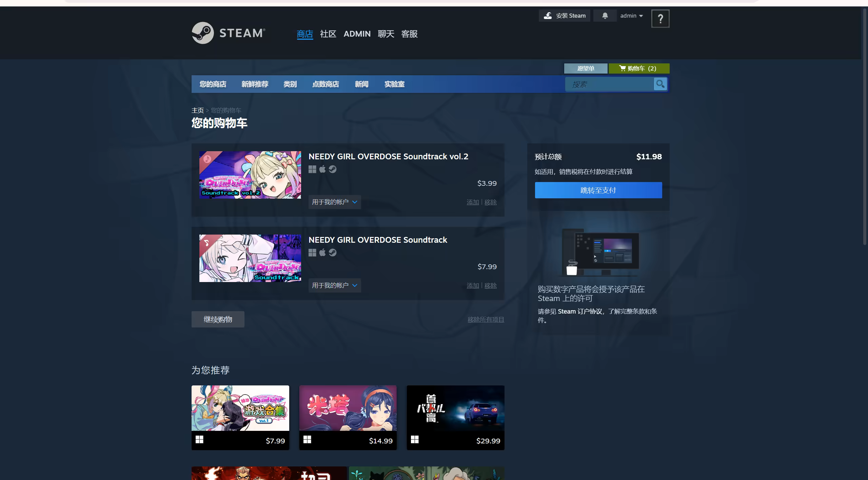Click Steam icon under NEEDY GIRL OVERDOSE Soundtrack
The width and height of the screenshot is (868, 480).
333,253
